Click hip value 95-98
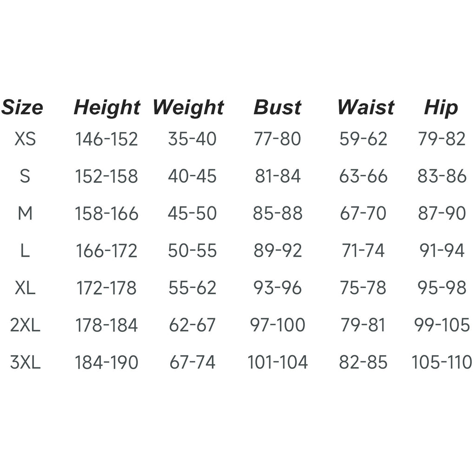Viewport: 476px width, 476px height. tap(442, 288)
